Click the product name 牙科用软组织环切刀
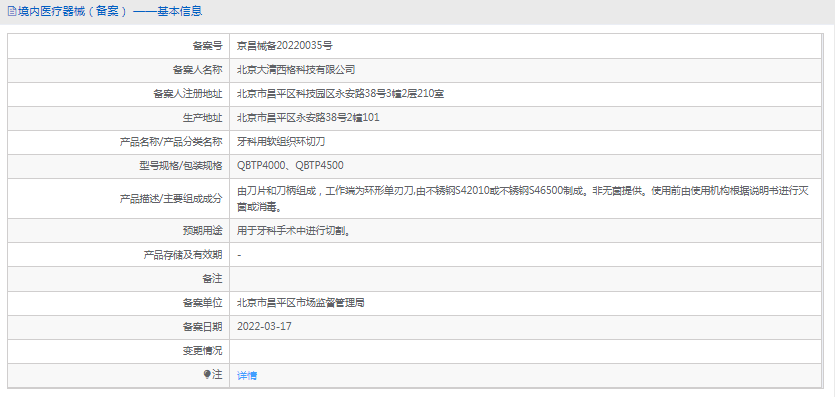 (281, 142)
